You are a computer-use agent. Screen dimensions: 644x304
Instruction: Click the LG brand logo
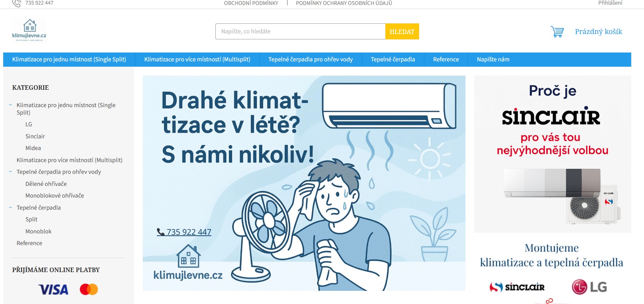point(589,287)
